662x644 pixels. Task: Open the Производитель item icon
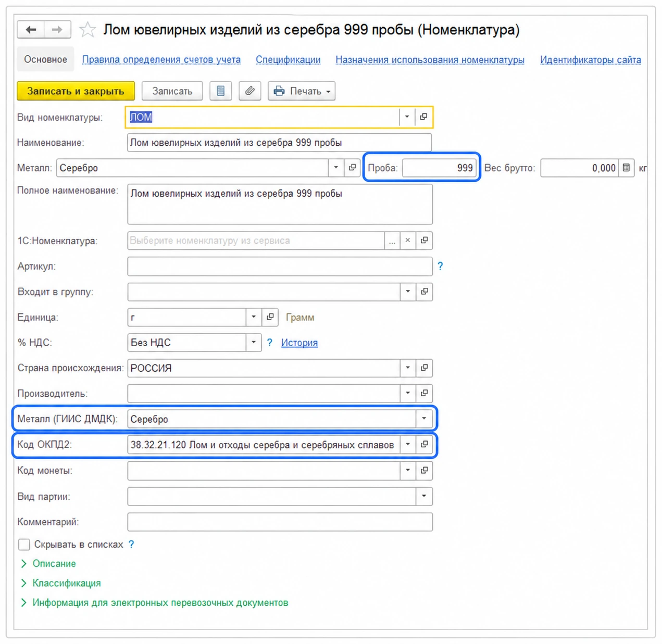tap(424, 393)
